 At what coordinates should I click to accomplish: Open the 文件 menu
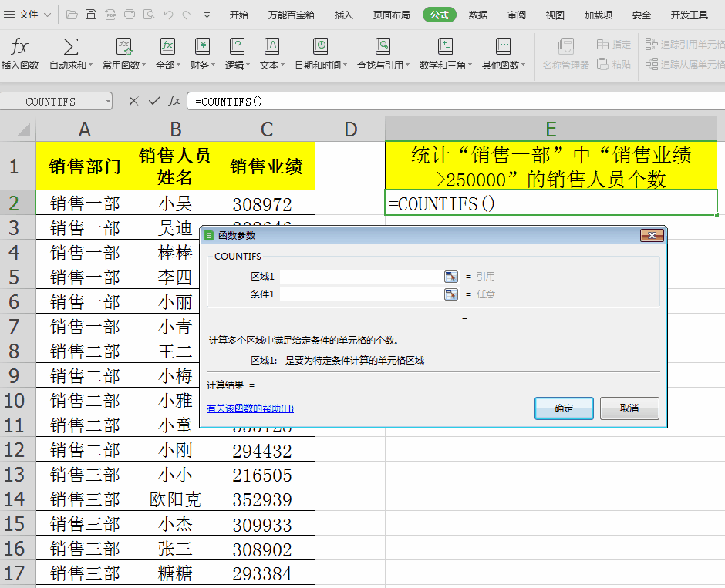27,15
